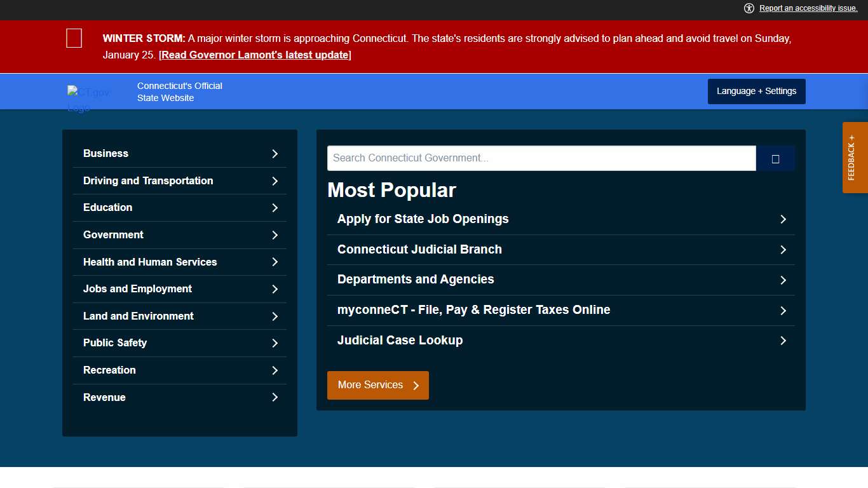The height and width of the screenshot is (488, 868).
Task: Open the Language + Settings menu
Action: (756, 91)
